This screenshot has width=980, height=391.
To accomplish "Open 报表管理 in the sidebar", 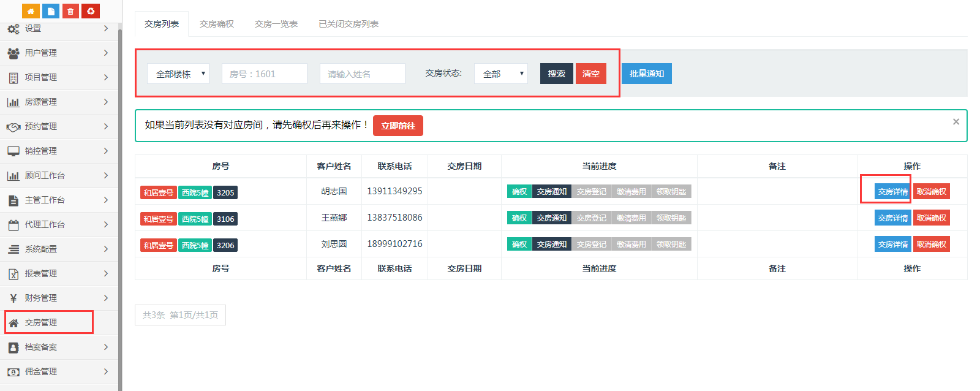I will [x=59, y=273].
